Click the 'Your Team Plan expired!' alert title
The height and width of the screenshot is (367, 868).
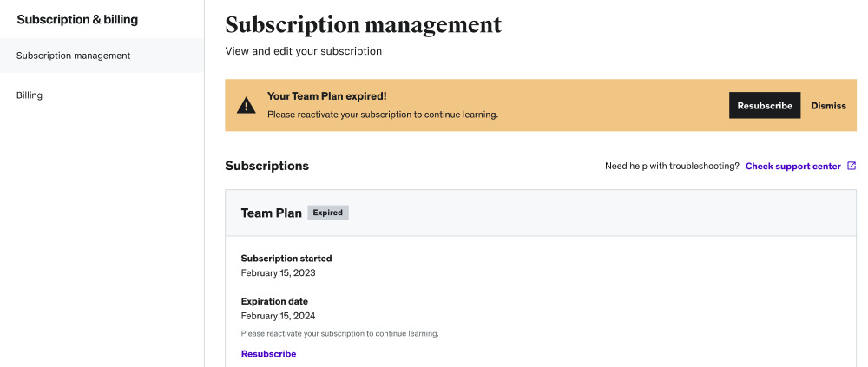(326, 96)
